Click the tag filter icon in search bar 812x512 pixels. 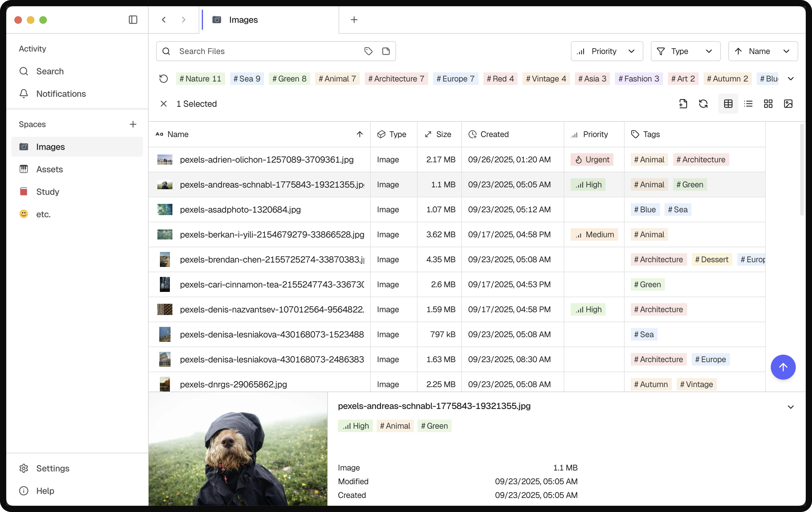point(368,51)
